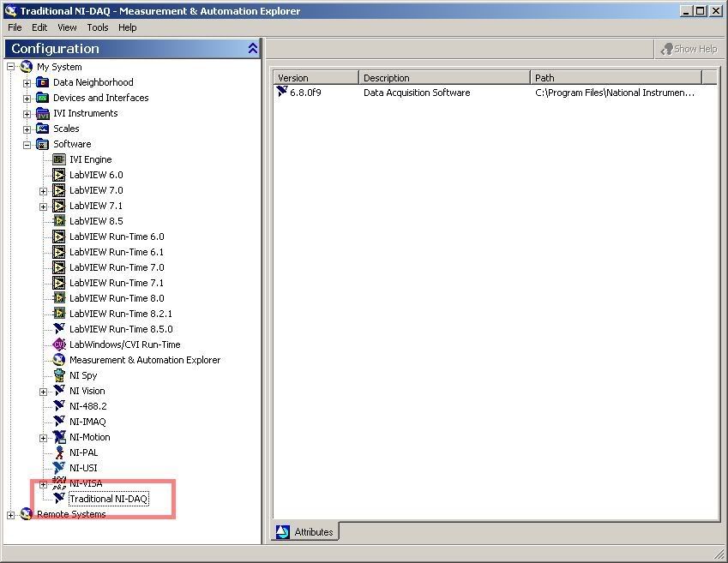728x563 pixels.
Task: Select the NI-VISA tree label
Action: pos(86,483)
